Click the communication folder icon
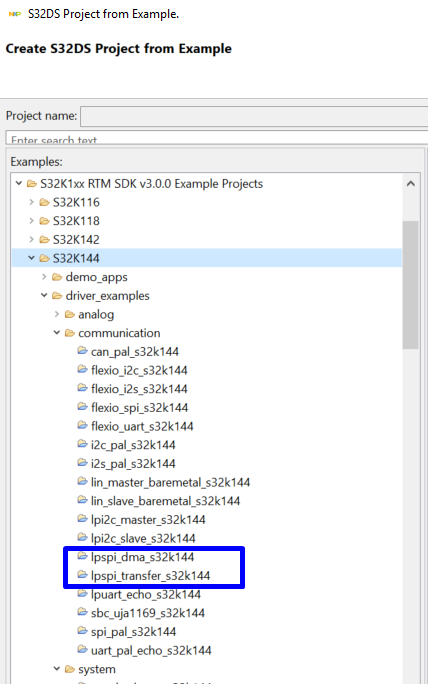This screenshot has height=684, width=428. click(69, 333)
